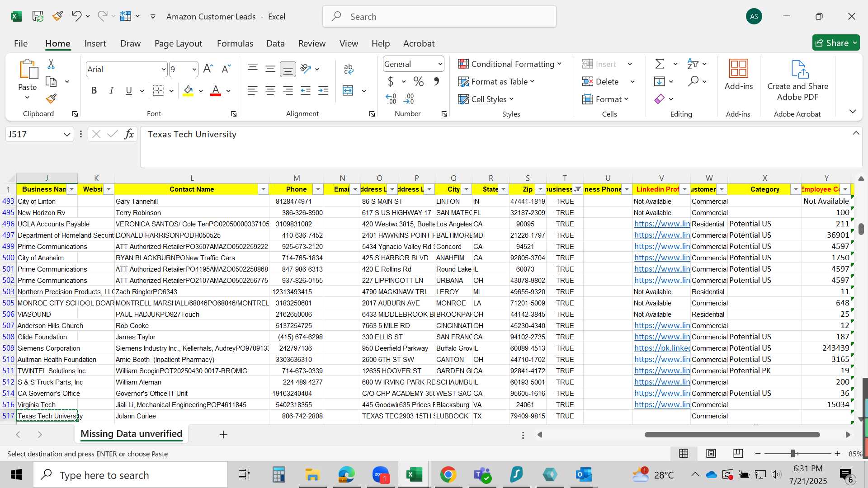Open the Name Box dropdown arrow
Screen dimensions: 868x488
pyautogui.click(x=67, y=134)
